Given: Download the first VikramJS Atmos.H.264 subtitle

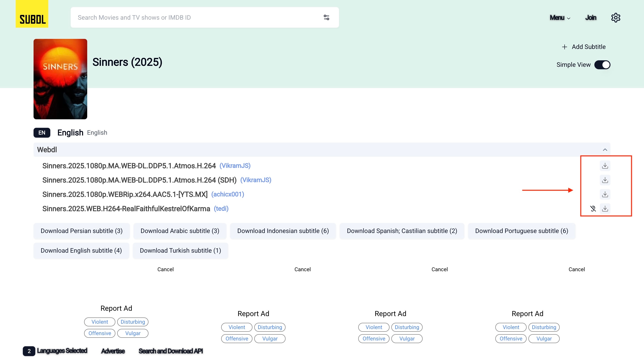Looking at the screenshot, I should [x=605, y=166].
